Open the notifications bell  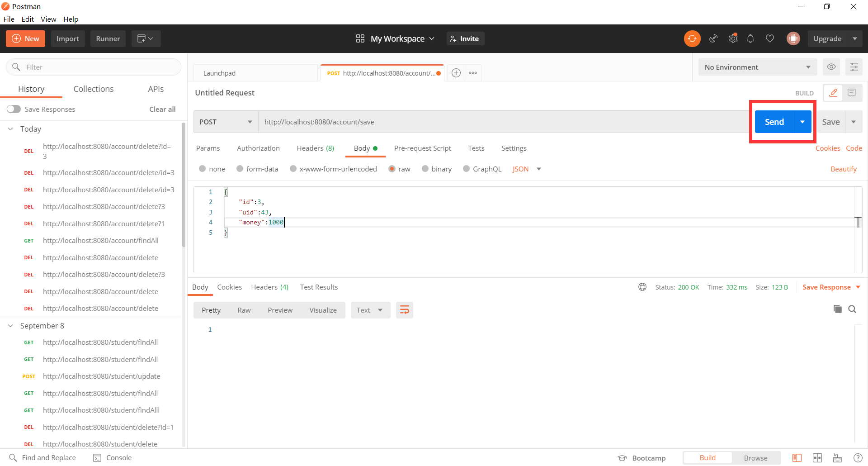pyautogui.click(x=750, y=39)
